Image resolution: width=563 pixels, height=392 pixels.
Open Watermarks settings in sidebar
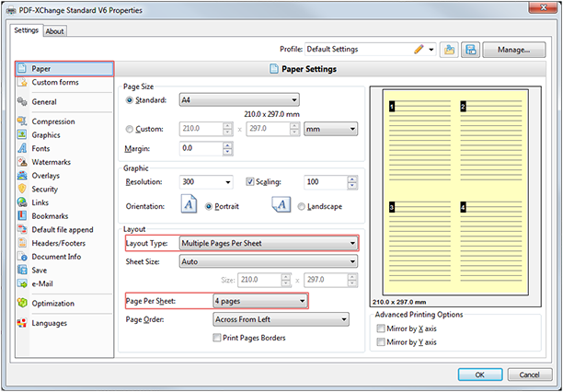pos(51,162)
